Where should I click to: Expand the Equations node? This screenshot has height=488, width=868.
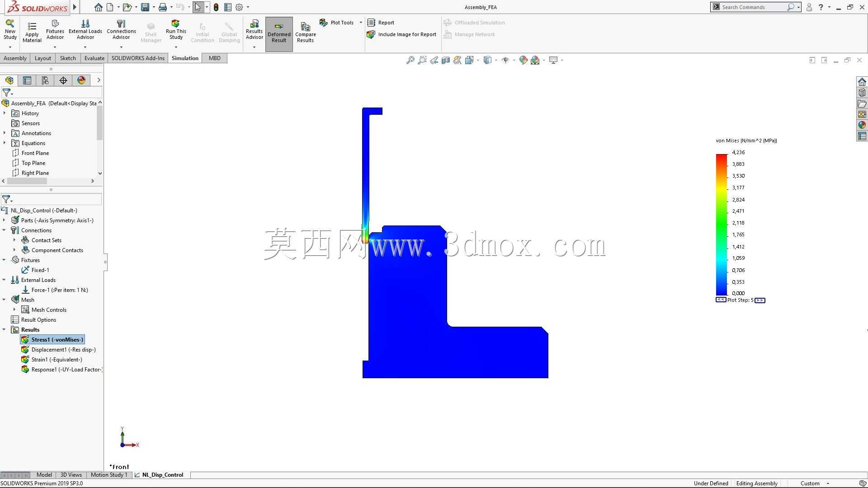5,143
